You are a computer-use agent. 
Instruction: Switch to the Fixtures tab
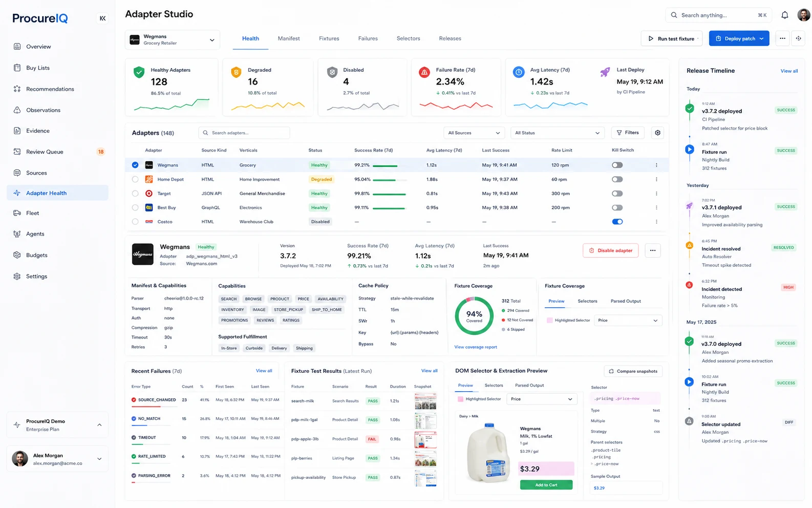(x=329, y=38)
